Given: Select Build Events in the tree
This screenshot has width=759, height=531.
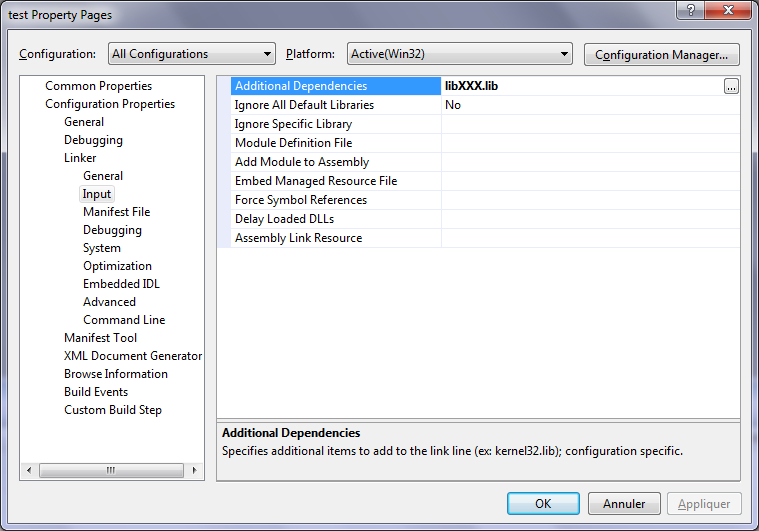Looking at the screenshot, I should click(96, 392).
